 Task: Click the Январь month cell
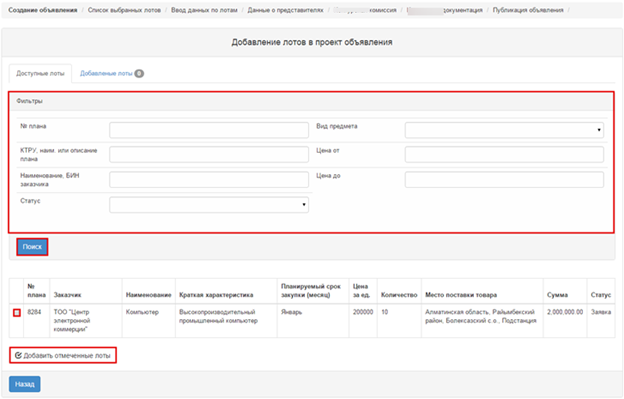point(313,321)
